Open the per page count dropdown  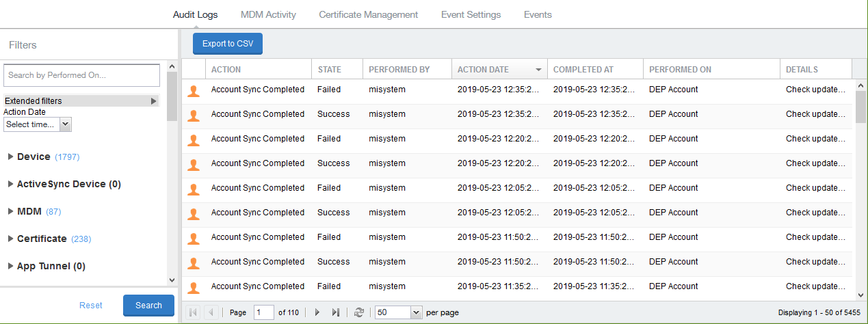(417, 312)
